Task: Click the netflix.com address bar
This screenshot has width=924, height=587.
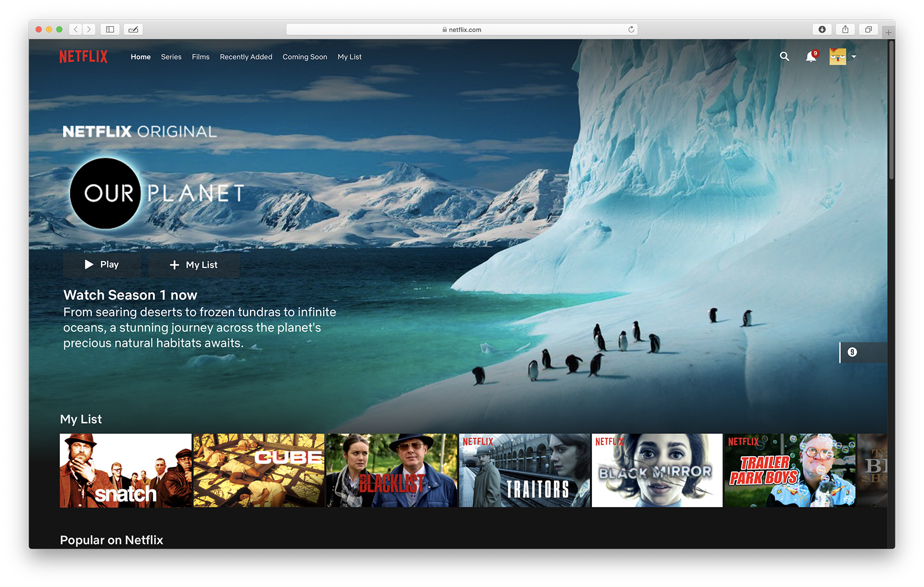Action: click(462, 29)
